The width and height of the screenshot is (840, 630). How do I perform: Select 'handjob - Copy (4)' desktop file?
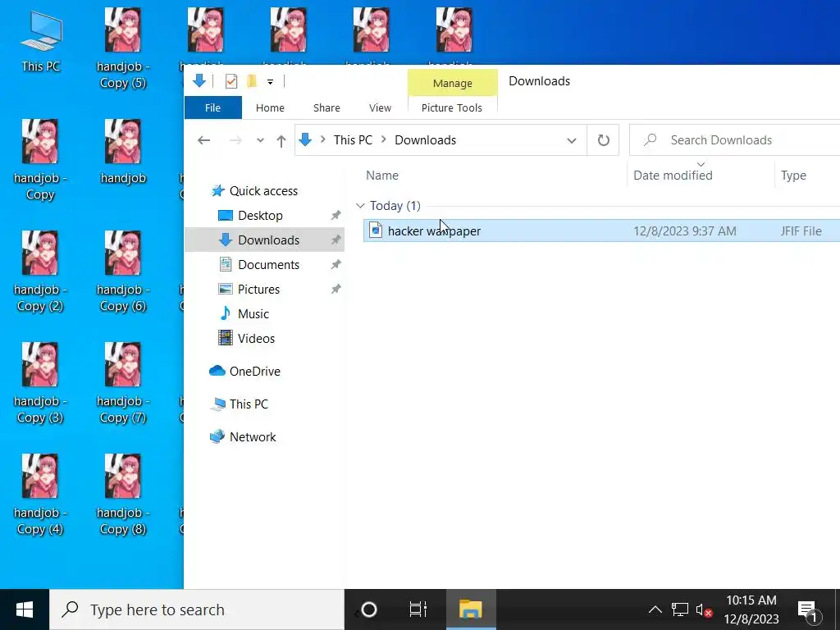tap(40, 494)
